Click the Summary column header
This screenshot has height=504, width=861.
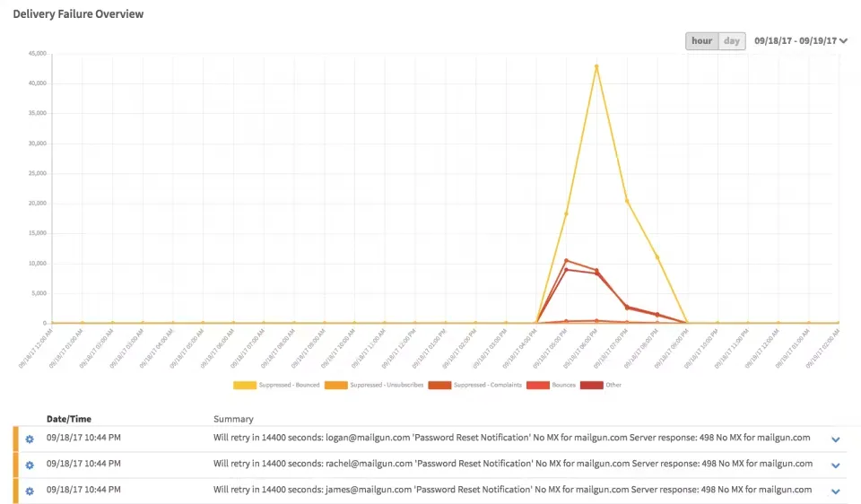[x=233, y=419]
